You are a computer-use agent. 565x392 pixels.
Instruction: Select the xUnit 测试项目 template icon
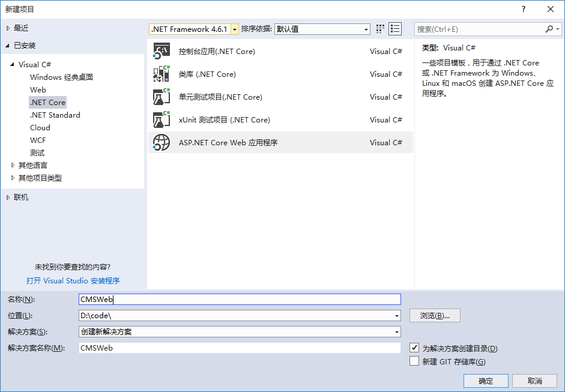161,119
